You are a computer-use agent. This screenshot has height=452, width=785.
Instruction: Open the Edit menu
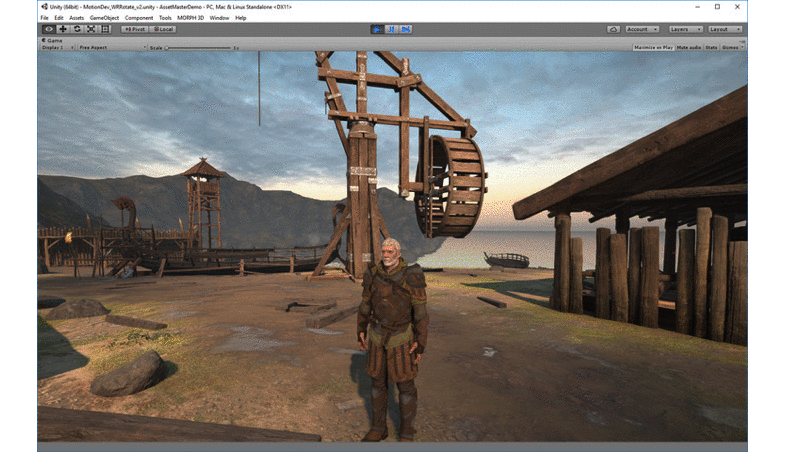tap(59, 18)
